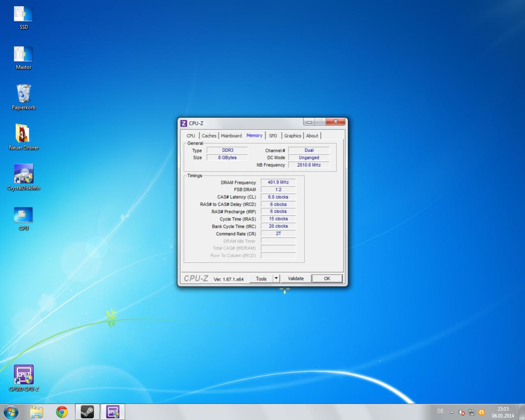Select the Papierkorb recycle bin icon

[x=23, y=97]
